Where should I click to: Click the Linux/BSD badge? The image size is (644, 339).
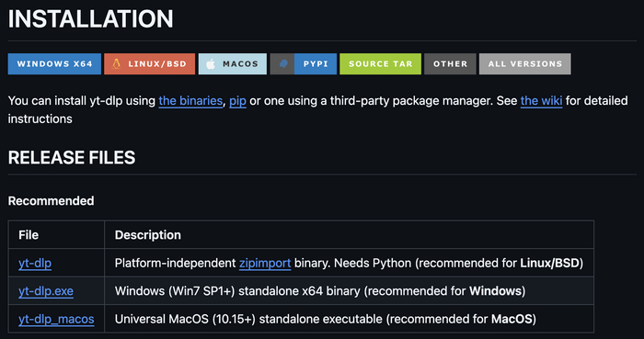pos(149,64)
